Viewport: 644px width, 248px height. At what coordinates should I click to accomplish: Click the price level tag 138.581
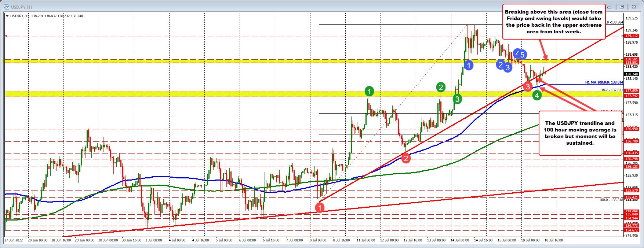(x=632, y=59)
